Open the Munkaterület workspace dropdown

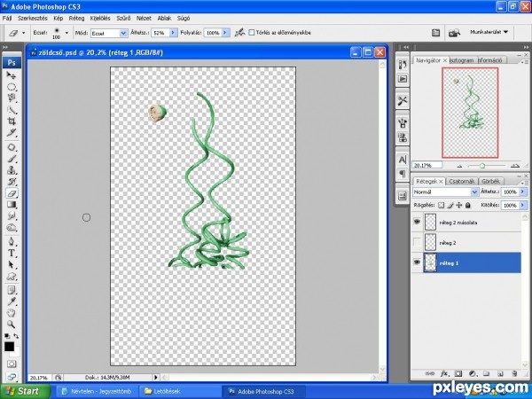pyautogui.click(x=489, y=32)
